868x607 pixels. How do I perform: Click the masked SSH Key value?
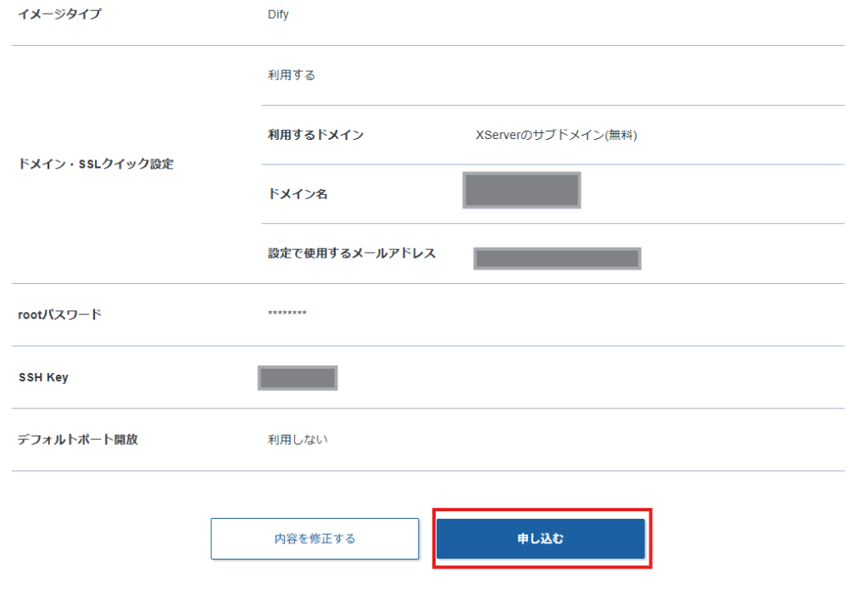[x=298, y=378]
